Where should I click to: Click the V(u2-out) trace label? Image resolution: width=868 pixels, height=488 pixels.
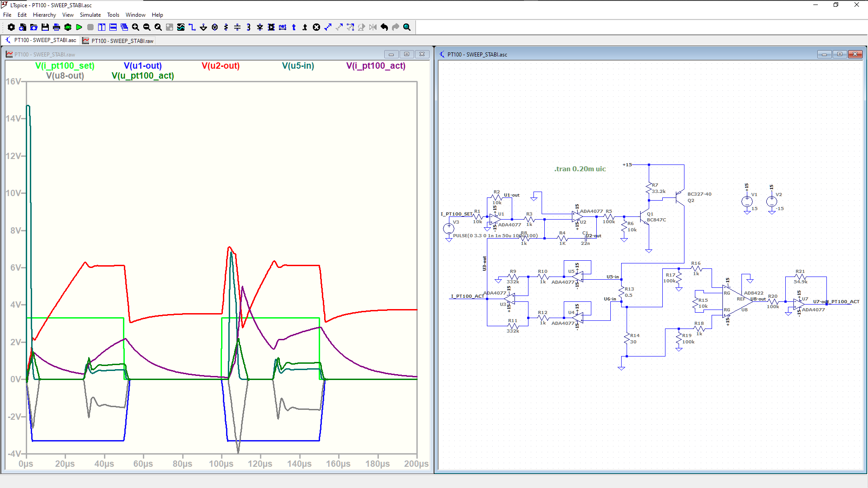pyautogui.click(x=221, y=66)
